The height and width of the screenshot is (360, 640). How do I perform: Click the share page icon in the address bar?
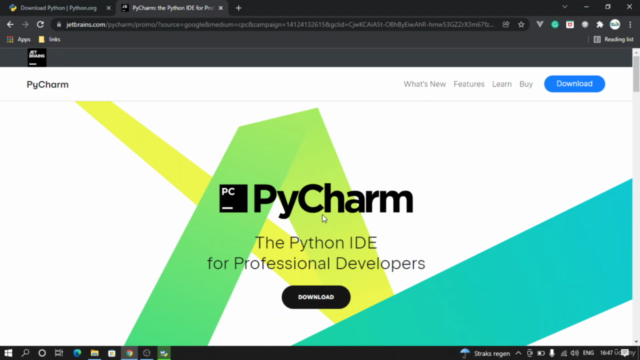506,24
